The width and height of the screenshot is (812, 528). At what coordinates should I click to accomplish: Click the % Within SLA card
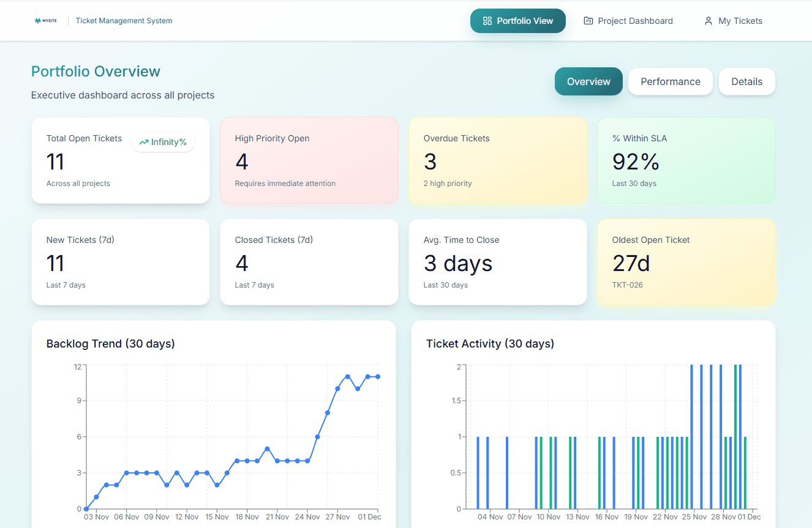coord(686,160)
